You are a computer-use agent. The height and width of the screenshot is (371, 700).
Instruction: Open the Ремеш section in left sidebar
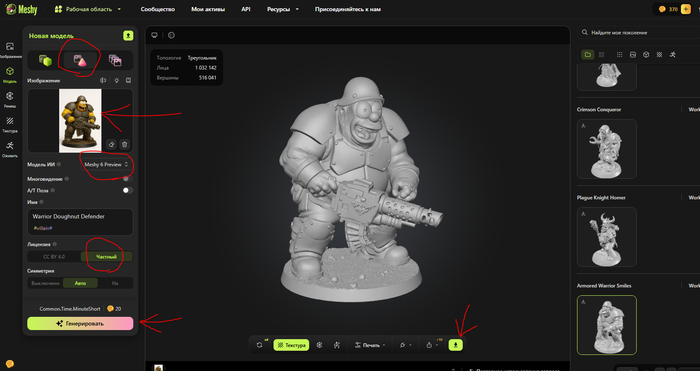pyautogui.click(x=10, y=100)
